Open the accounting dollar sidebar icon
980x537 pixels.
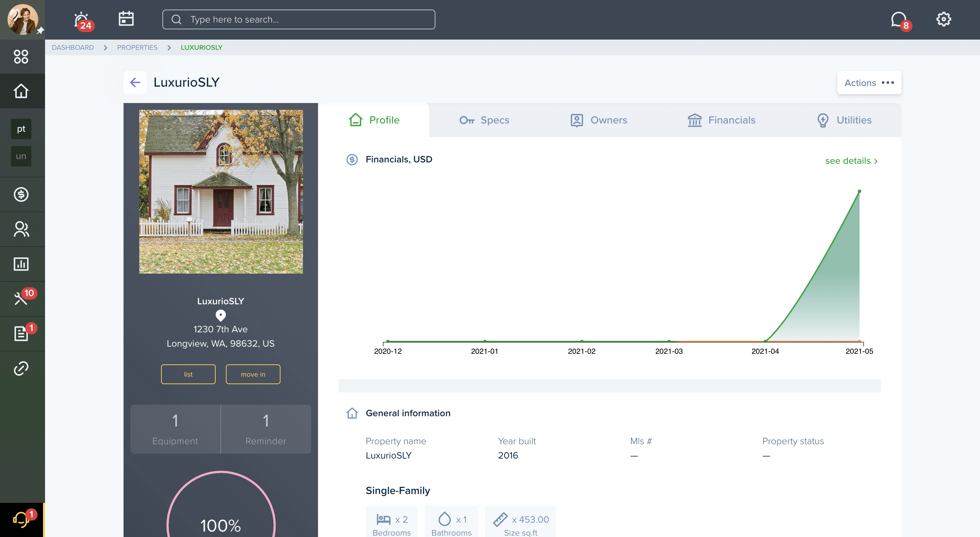(21, 194)
